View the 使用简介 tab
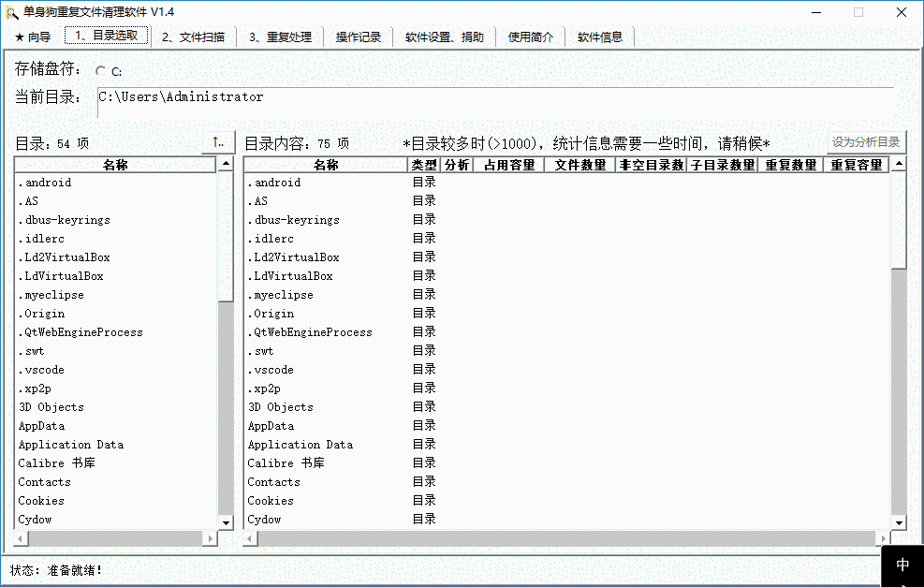The image size is (924, 587). point(530,37)
